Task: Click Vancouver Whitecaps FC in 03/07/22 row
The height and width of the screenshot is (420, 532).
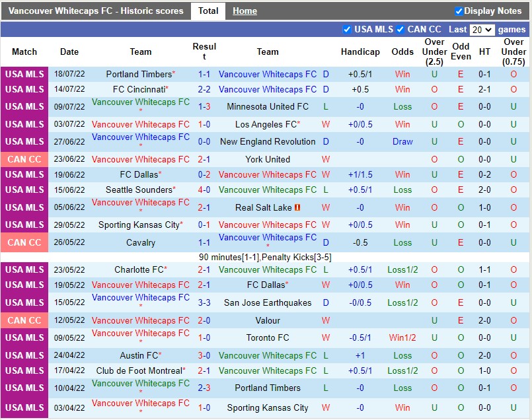Action: 141,124
